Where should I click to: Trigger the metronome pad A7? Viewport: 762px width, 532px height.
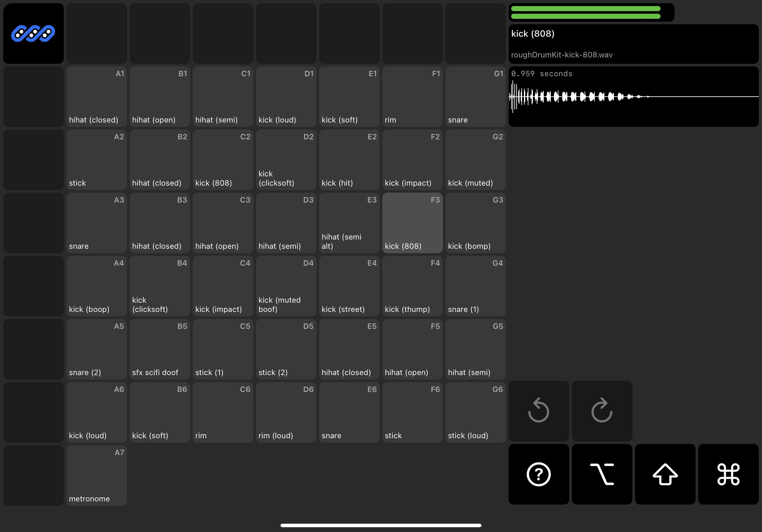point(96,476)
